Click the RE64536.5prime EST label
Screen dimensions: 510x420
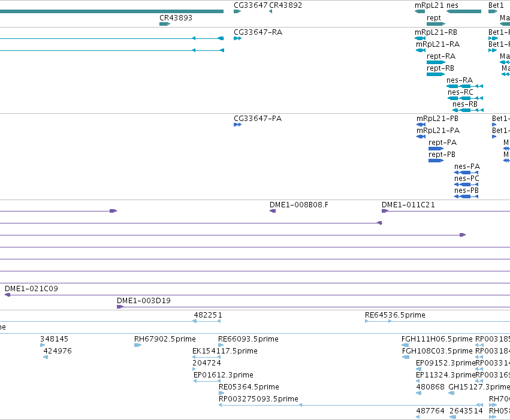(x=395, y=315)
